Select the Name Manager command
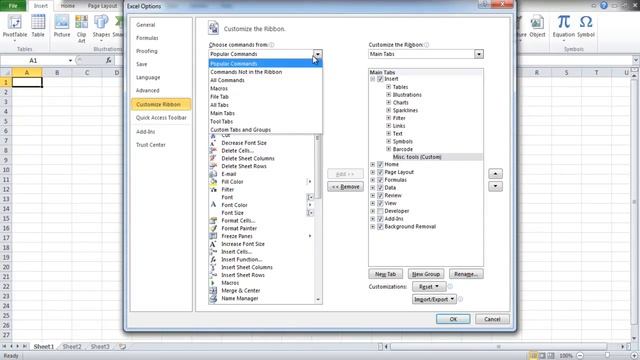This screenshot has width=640, height=360. click(240, 298)
